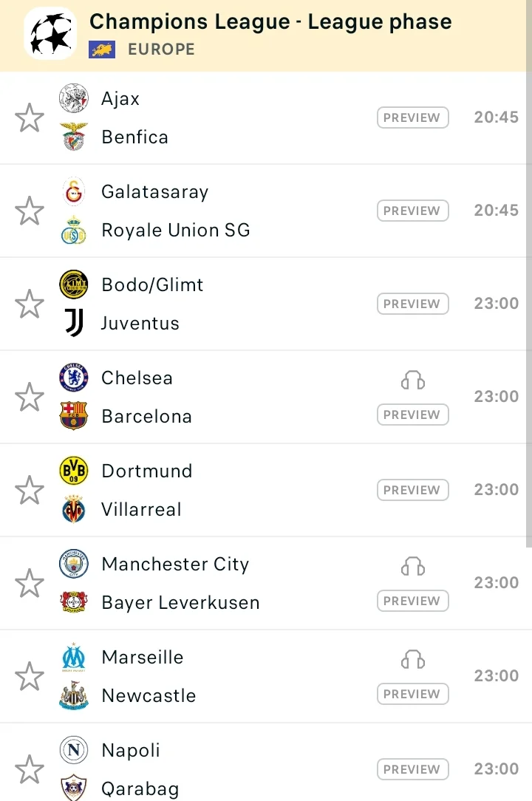The height and width of the screenshot is (801, 532).
Task: Open preview for Galatasaray vs Royale Union SG
Action: (412, 211)
